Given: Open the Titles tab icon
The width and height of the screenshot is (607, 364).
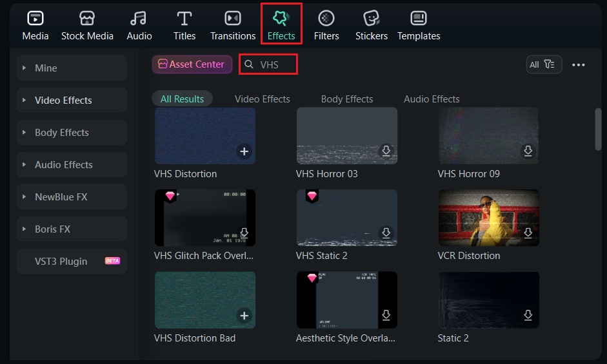Looking at the screenshot, I should 184,18.
